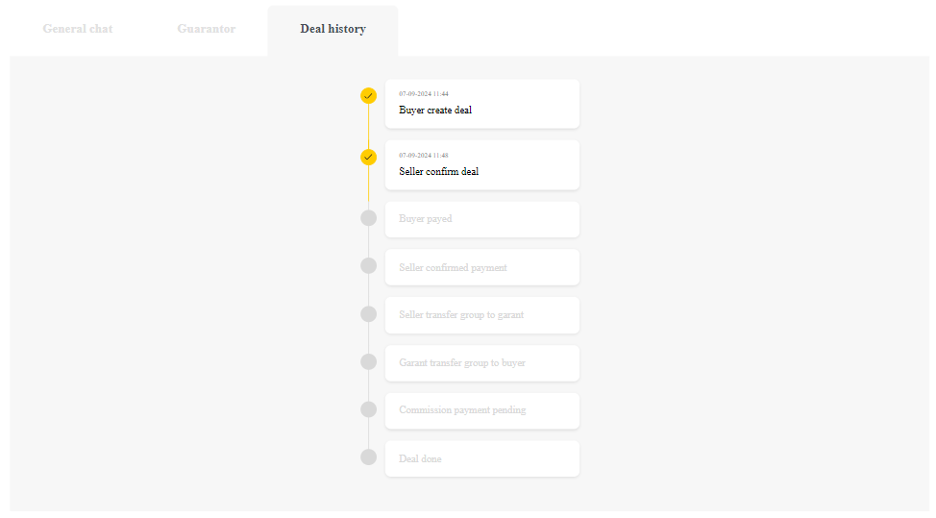Screen dimensions: 936x518
Task: Click the Commission payment pending card
Action: (x=482, y=410)
